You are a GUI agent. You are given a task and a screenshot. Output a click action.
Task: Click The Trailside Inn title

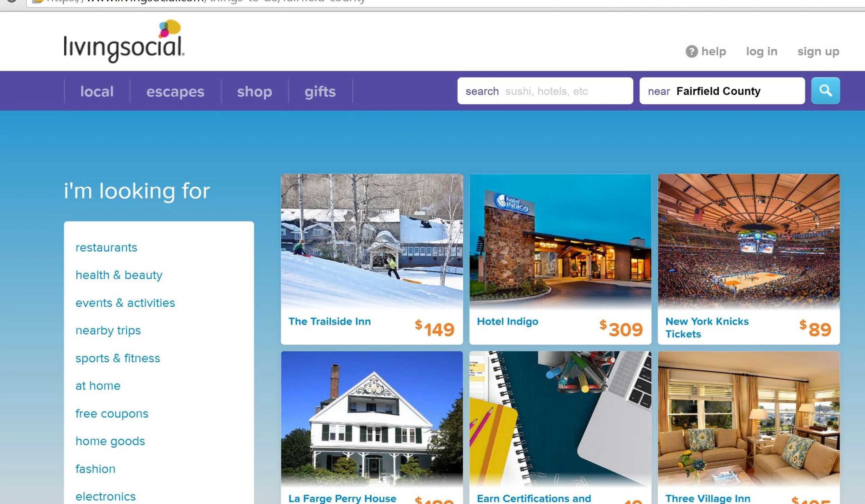coord(330,321)
